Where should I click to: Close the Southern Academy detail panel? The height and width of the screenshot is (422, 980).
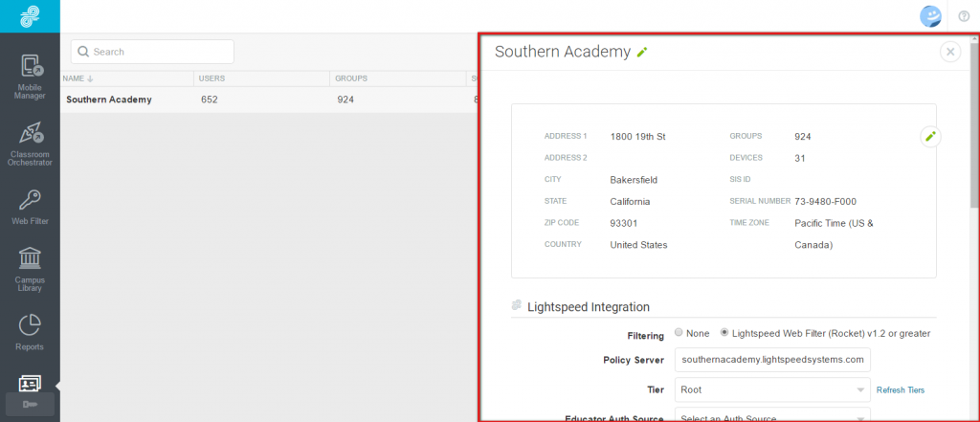[950, 52]
